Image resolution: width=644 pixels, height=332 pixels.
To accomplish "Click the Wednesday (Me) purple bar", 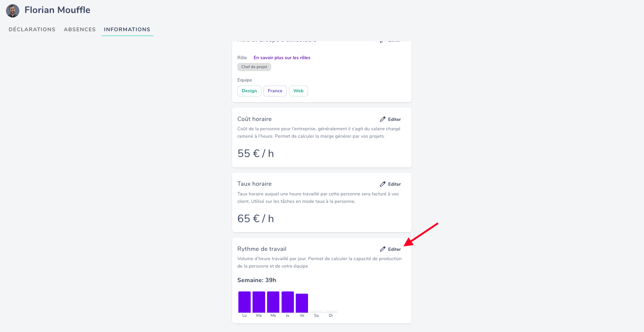I will click(273, 302).
